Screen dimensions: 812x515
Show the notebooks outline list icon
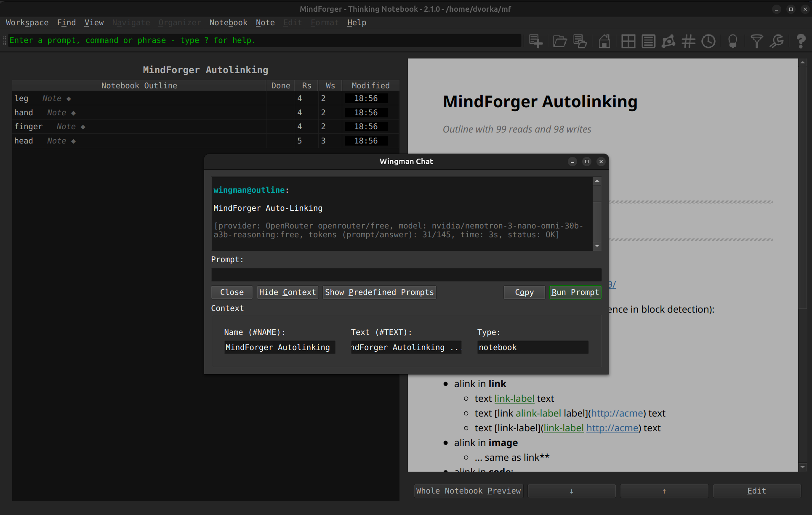(648, 41)
